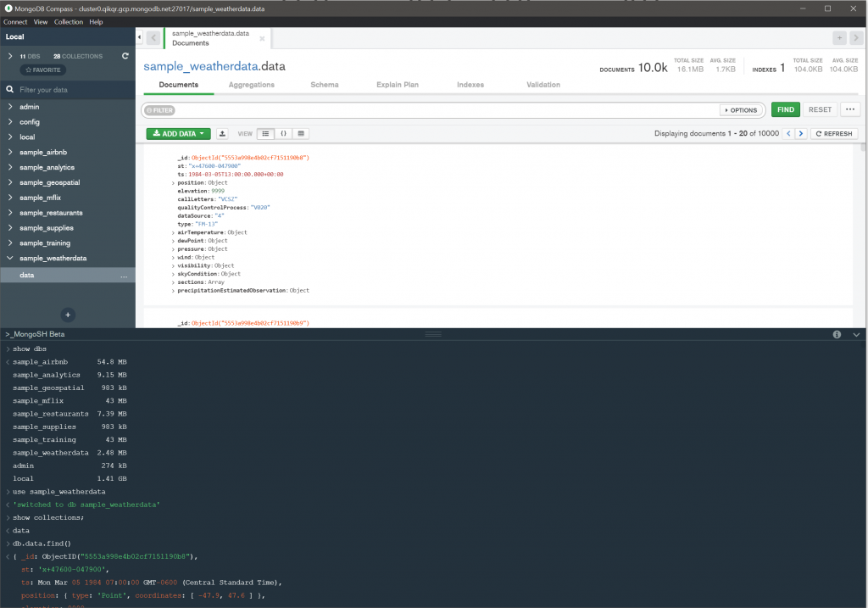Switch to table view
The image size is (868, 608).
(301, 133)
